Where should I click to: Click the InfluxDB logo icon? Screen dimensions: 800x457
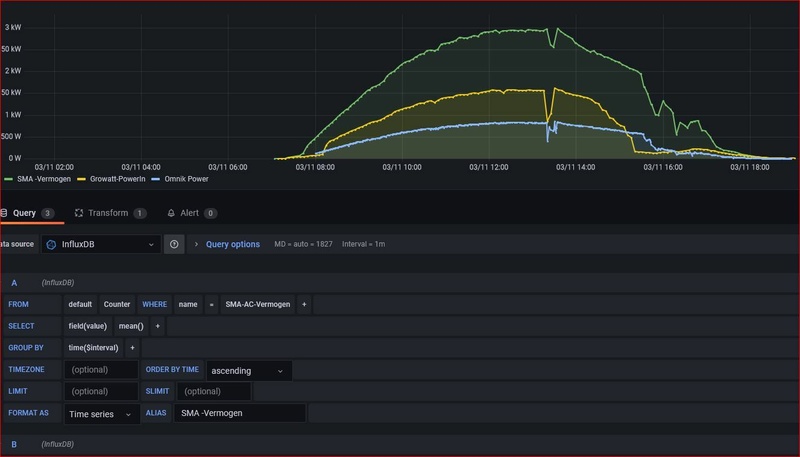coord(51,244)
